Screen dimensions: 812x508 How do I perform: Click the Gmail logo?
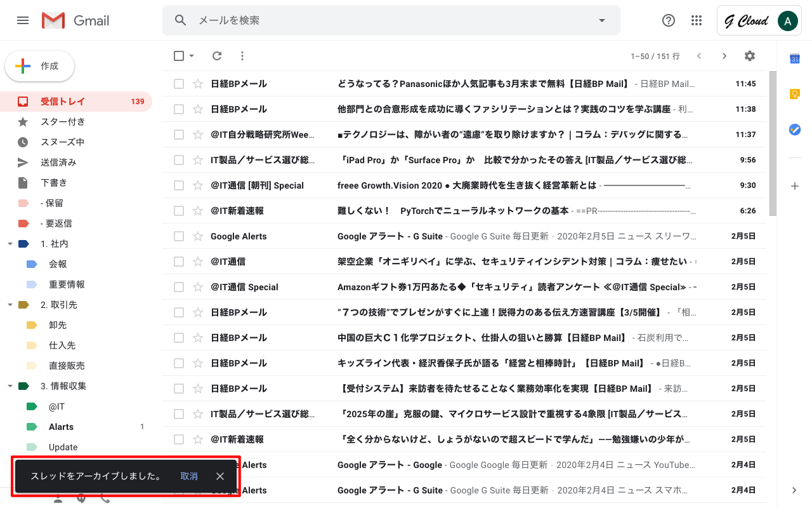(x=75, y=20)
